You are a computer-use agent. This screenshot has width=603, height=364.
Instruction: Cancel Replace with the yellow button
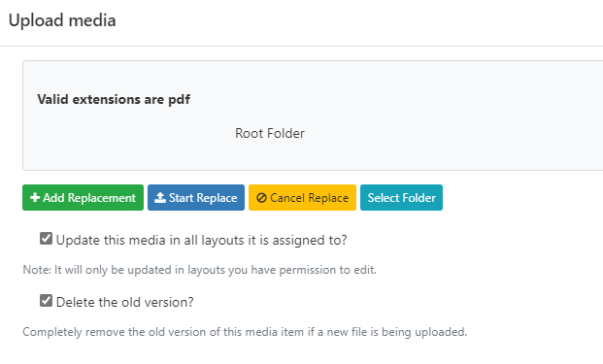tap(302, 198)
